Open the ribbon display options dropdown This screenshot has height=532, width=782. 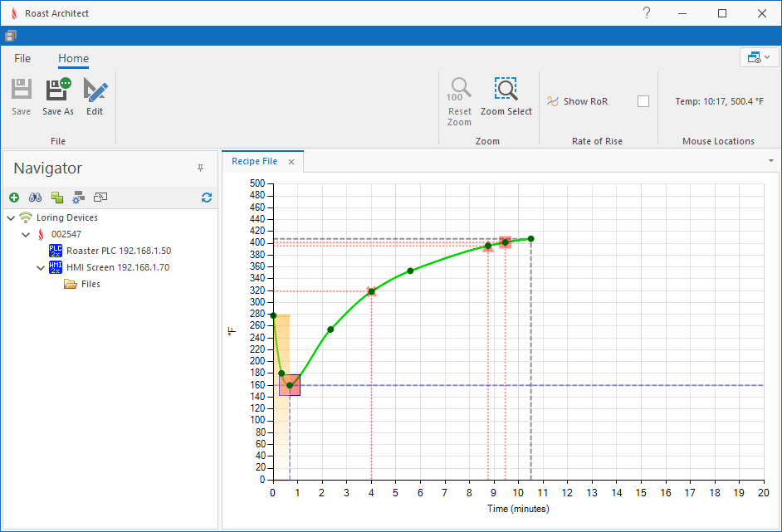click(x=759, y=57)
